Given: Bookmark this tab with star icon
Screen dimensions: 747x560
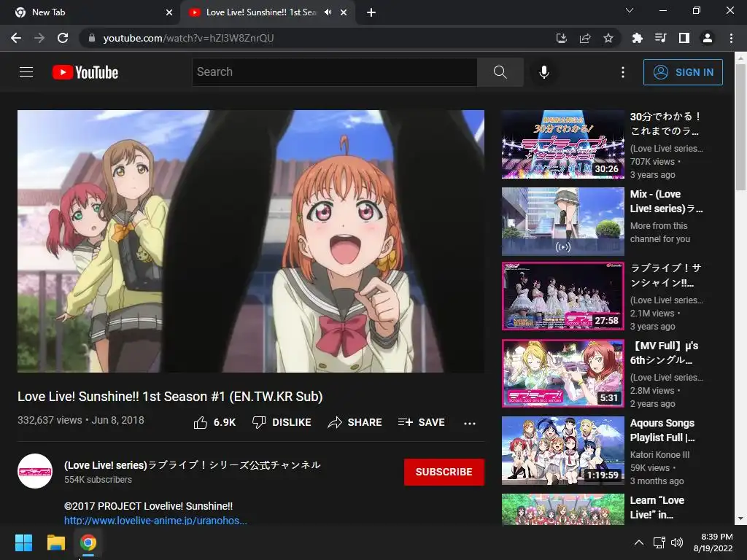Looking at the screenshot, I should click(x=608, y=38).
